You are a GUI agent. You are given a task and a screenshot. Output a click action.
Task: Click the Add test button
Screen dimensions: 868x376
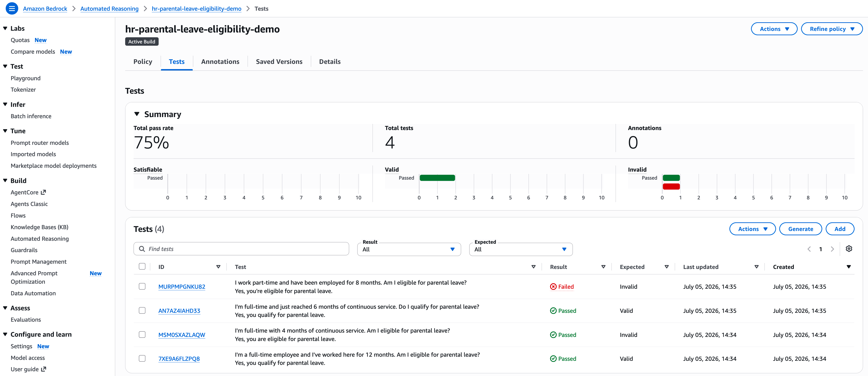840,229
